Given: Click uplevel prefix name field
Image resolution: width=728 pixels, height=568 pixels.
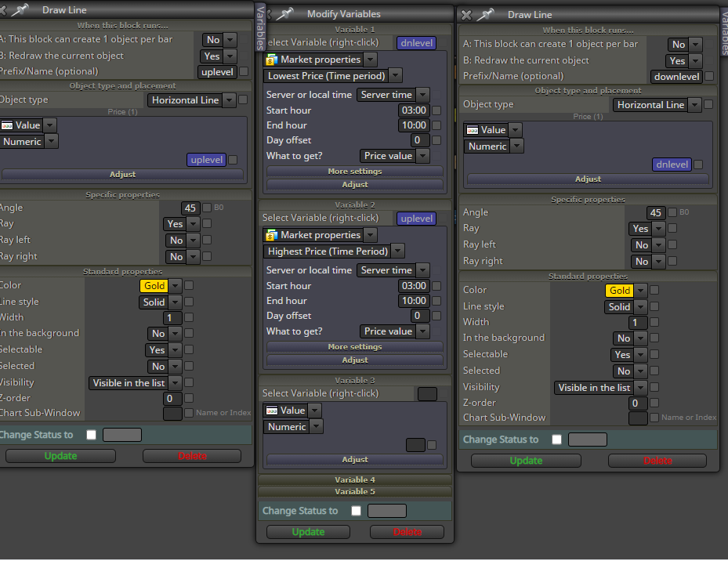Looking at the screenshot, I should [217, 72].
